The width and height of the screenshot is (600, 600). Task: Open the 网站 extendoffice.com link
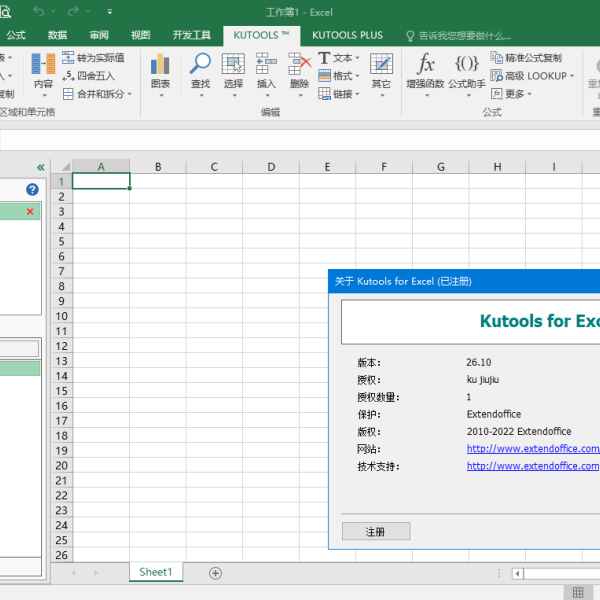point(533,448)
